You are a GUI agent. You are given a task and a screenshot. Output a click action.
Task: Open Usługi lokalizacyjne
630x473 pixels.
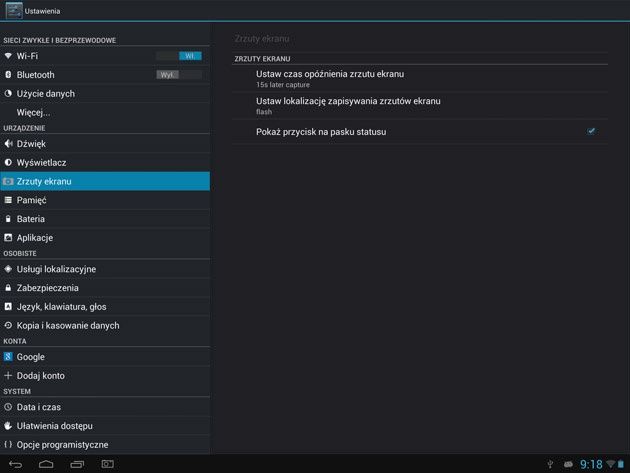105,269
